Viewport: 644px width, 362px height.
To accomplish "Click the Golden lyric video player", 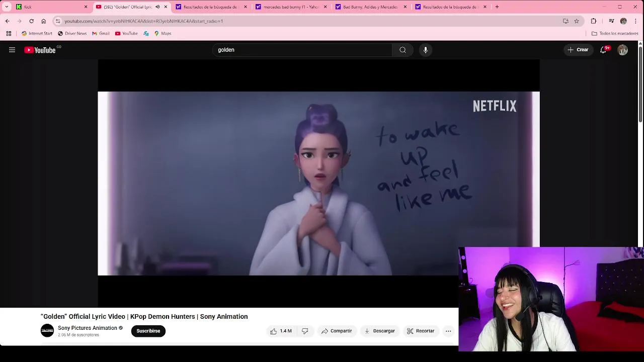I will click(x=318, y=183).
